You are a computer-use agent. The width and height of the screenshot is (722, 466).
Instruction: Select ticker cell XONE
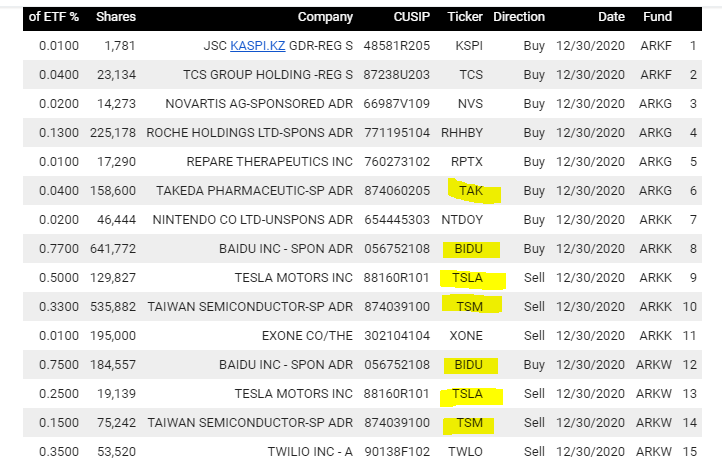pyautogui.click(x=466, y=336)
